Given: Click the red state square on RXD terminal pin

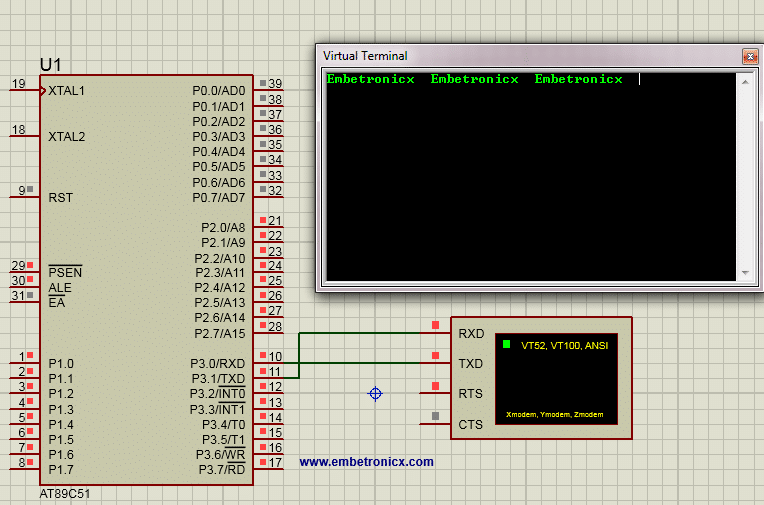Looking at the screenshot, I should (435, 325).
